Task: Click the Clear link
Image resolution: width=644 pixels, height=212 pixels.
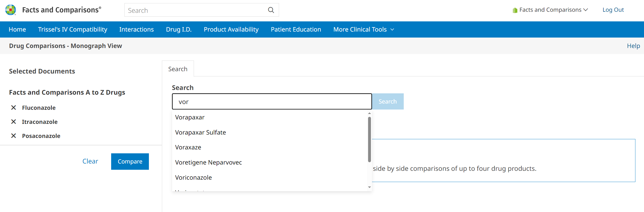Action: 90,161
